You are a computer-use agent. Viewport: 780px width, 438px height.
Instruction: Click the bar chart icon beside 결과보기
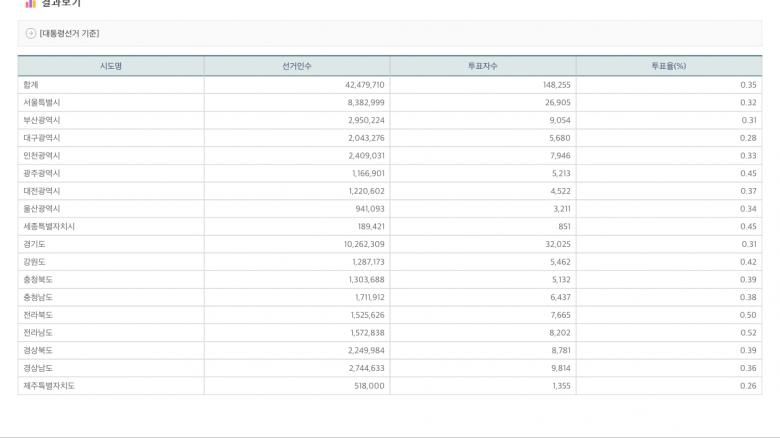(x=30, y=4)
